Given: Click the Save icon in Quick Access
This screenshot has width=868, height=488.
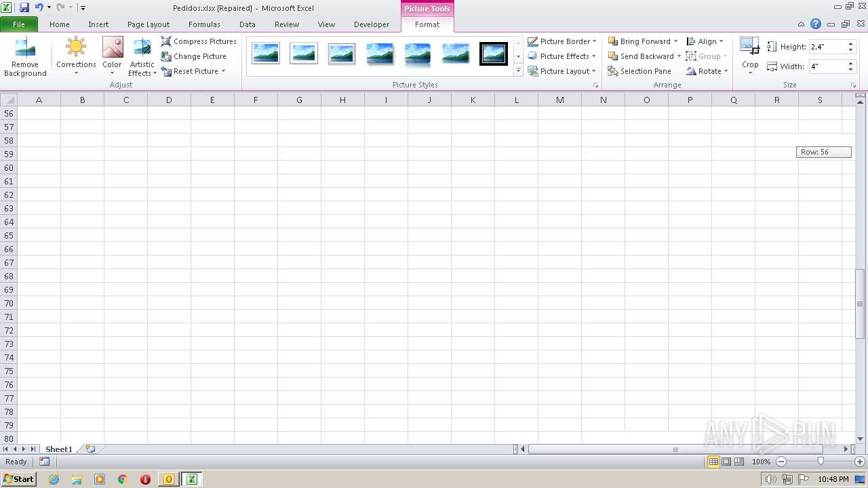Looking at the screenshot, I should 24,7.
